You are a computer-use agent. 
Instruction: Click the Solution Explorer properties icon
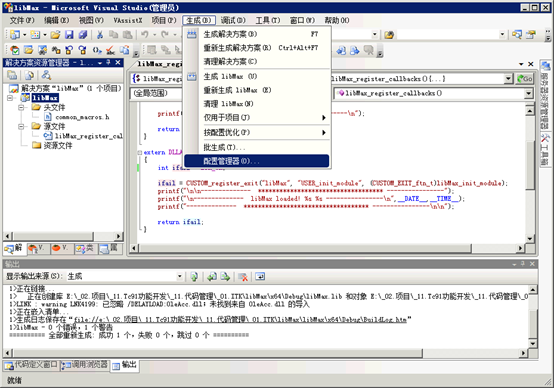12,75
